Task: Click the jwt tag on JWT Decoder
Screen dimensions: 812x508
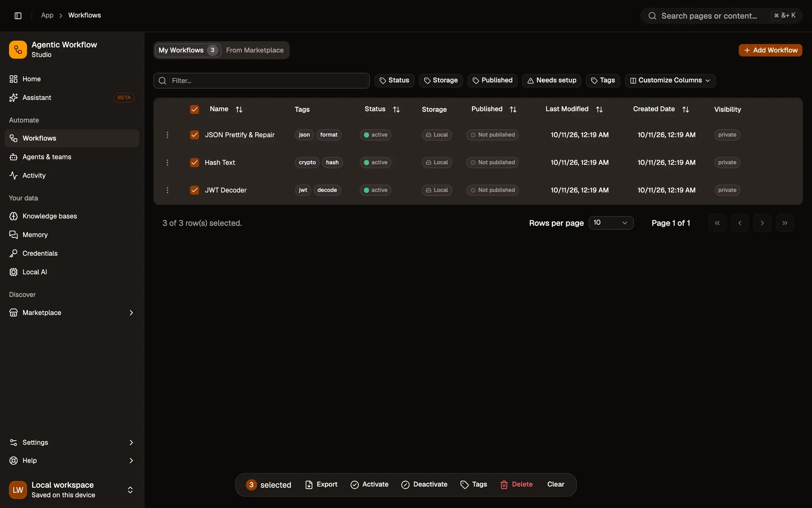Action: pyautogui.click(x=303, y=190)
